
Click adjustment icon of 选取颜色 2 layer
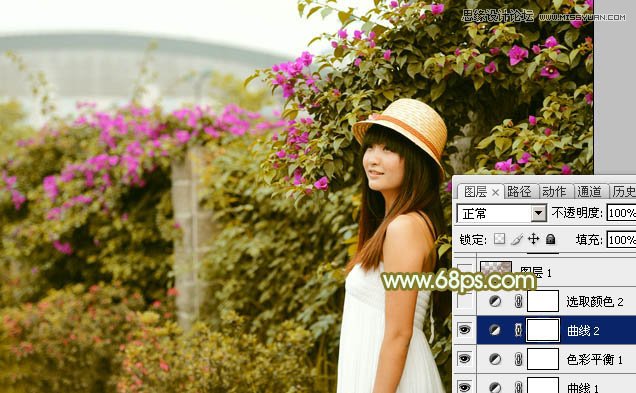[x=495, y=301]
